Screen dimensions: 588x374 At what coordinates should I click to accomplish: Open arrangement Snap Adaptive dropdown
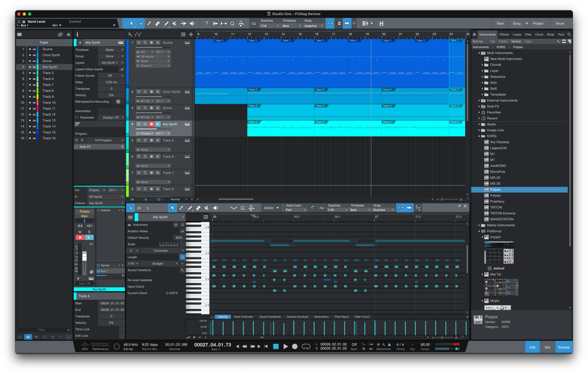click(313, 26)
